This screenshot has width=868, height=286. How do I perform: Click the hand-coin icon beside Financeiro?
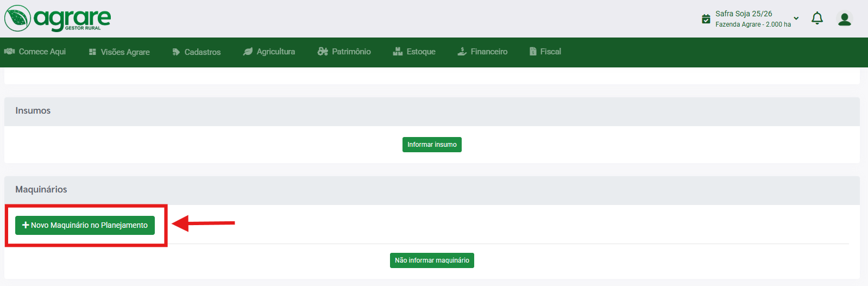pos(462,52)
